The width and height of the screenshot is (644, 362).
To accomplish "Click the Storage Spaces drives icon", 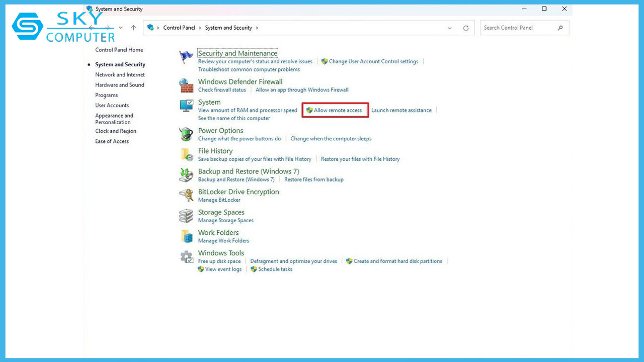I will click(186, 216).
